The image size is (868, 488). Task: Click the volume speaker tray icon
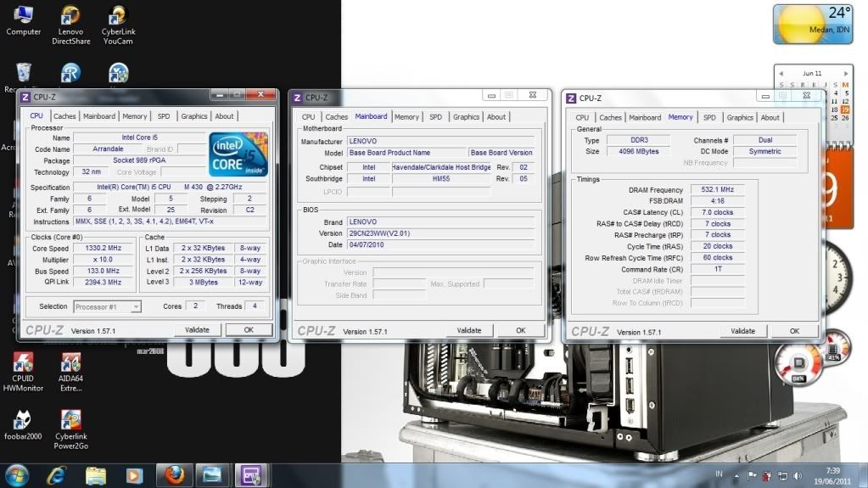pyautogui.click(x=798, y=476)
